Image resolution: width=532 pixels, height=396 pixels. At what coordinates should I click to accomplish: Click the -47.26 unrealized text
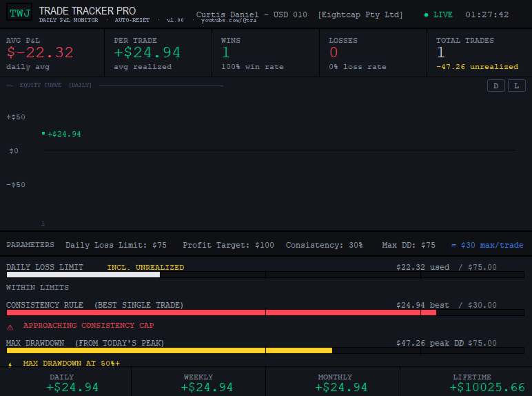477,67
